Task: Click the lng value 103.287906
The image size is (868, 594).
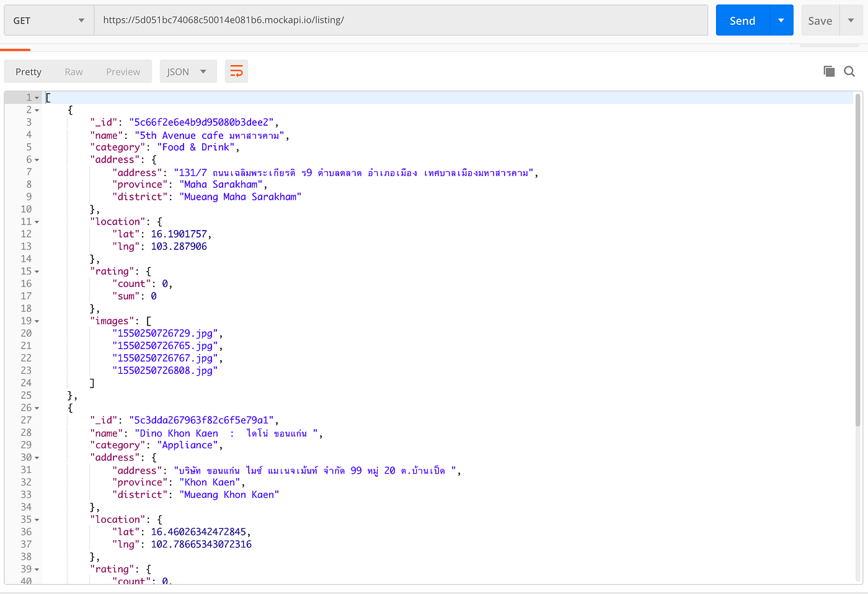Action: click(x=179, y=246)
